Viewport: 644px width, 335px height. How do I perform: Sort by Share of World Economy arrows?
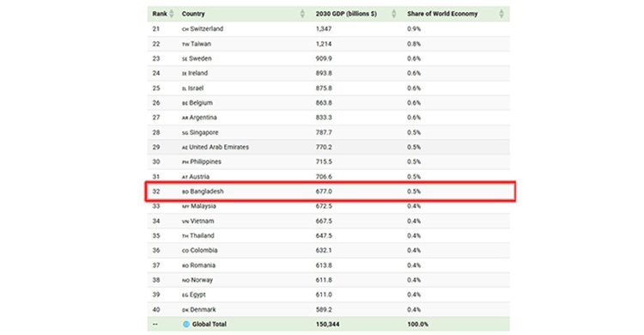point(501,14)
